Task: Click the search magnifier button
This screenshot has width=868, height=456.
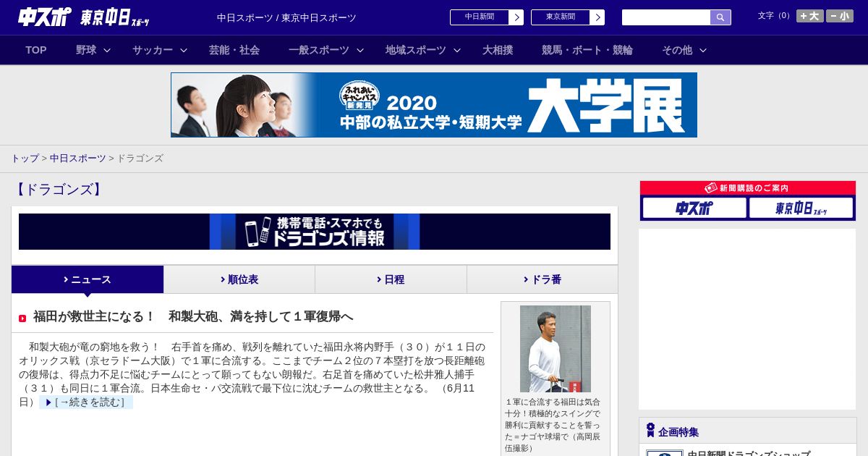Action: (x=720, y=17)
